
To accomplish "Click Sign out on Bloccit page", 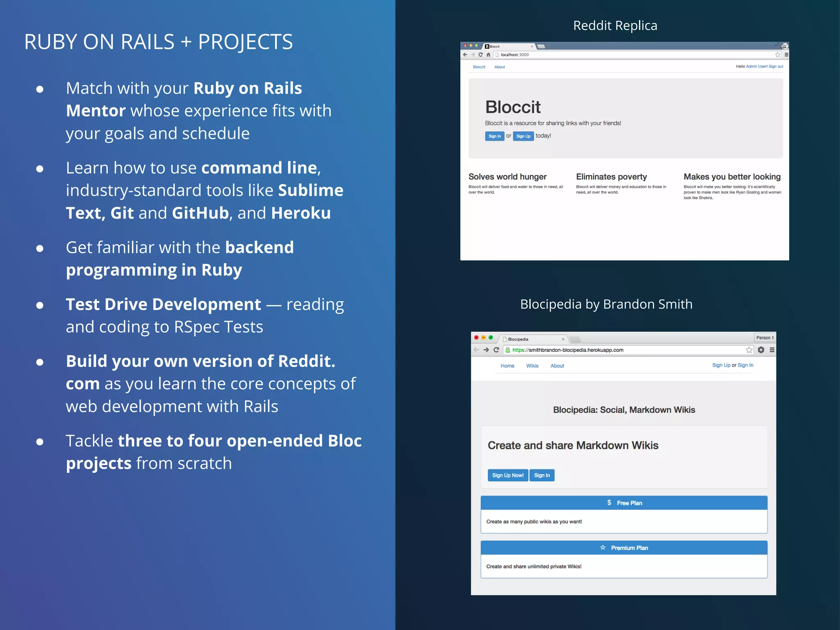I will [x=776, y=66].
